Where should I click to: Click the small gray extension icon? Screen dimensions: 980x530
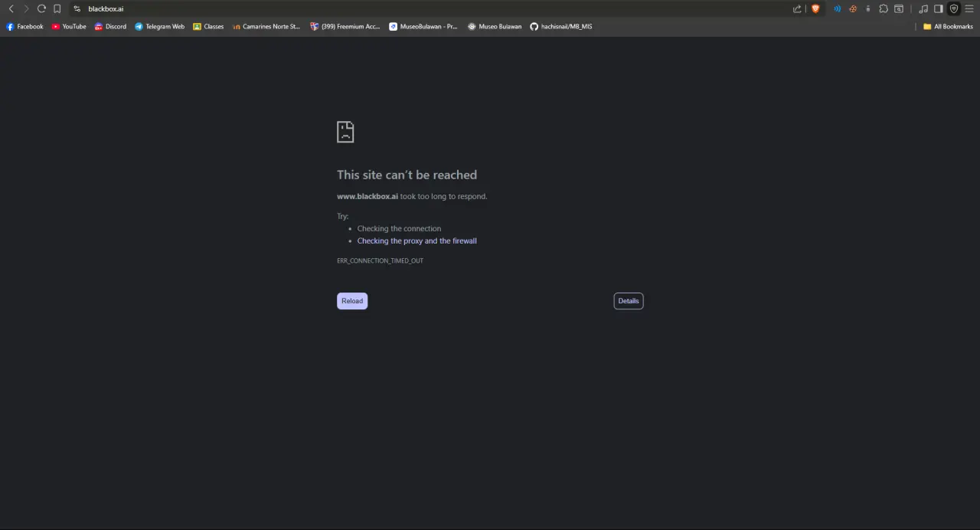[x=867, y=8]
